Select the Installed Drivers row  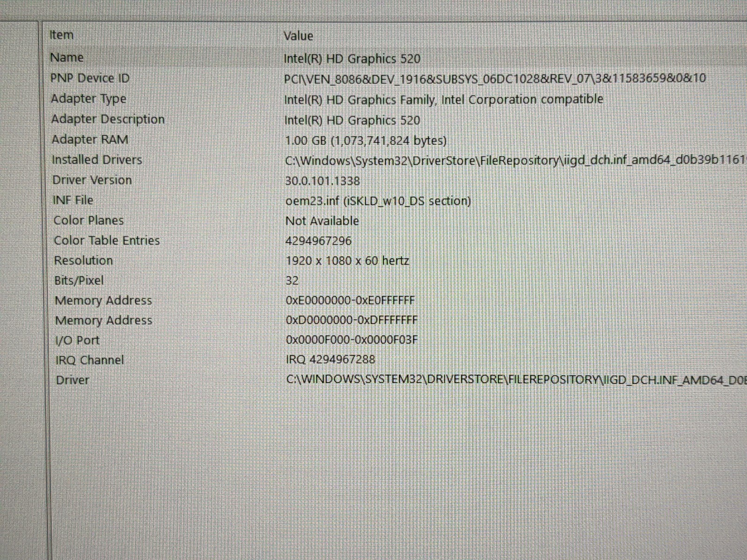tap(97, 160)
